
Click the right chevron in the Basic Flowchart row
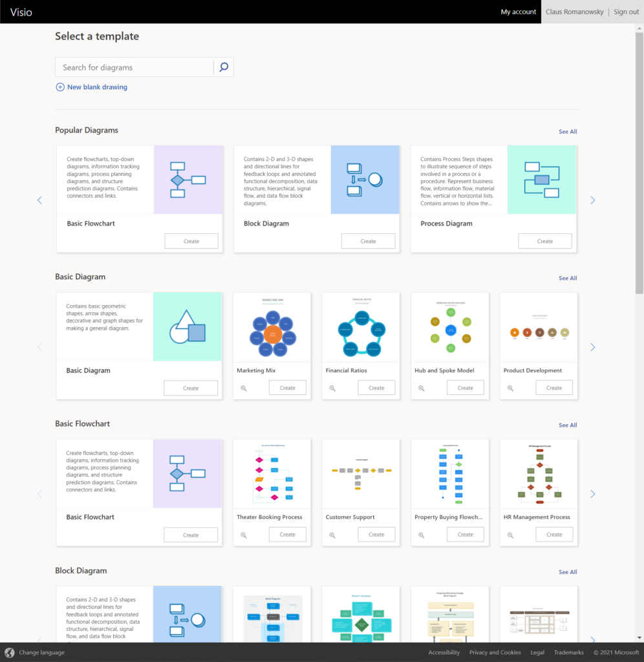point(593,493)
